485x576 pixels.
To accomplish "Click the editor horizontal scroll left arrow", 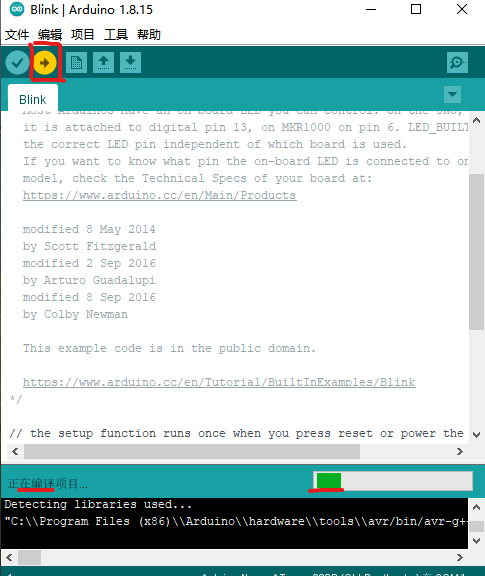I will (15, 451).
